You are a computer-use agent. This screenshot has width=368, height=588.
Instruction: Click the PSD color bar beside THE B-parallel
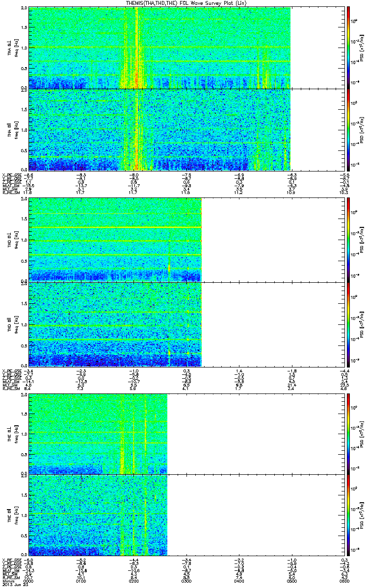349,515
